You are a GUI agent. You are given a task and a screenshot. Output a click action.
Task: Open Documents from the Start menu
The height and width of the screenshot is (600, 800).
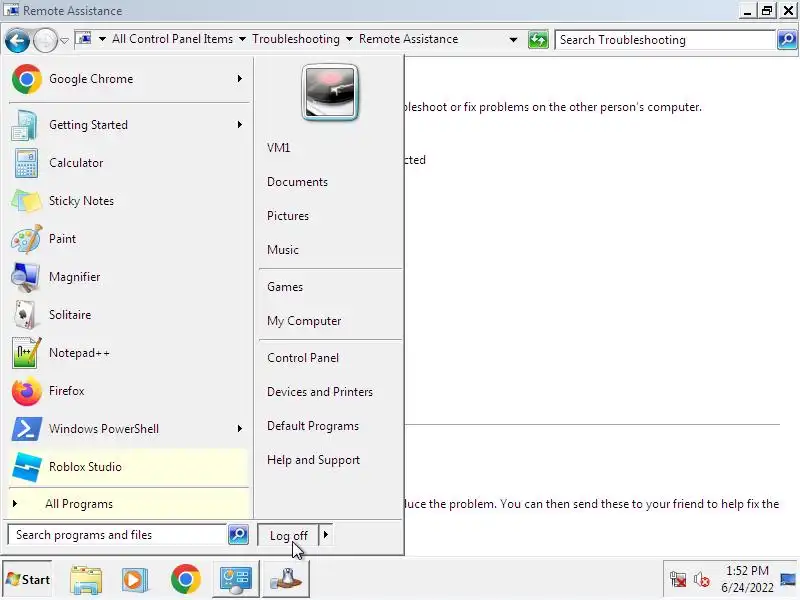pyautogui.click(x=297, y=182)
